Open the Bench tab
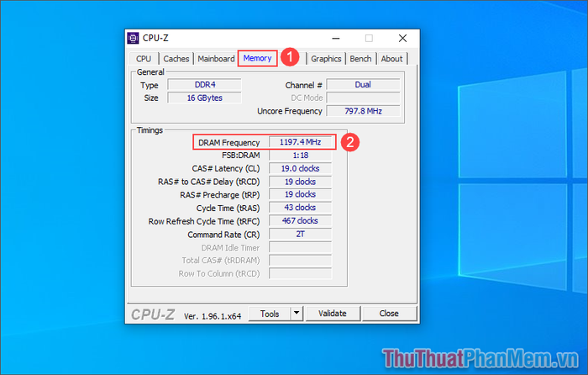 click(360, 59)
